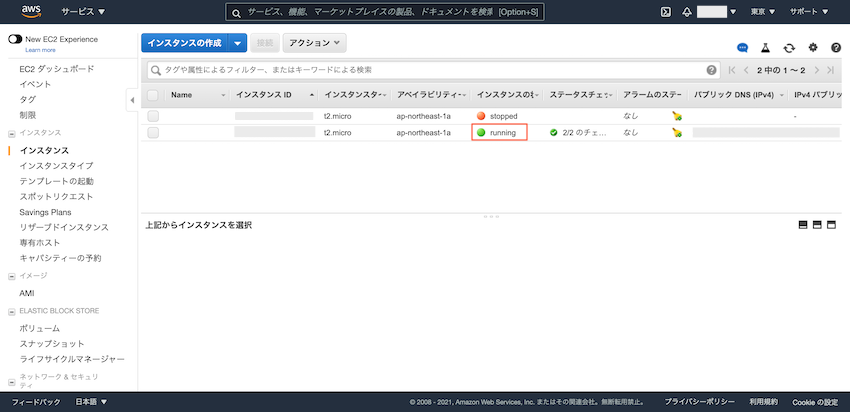This screenshot has height=412, width=850.
Task: Open AMI in sidebar
Action: pyautogui.click(x=27, y=293)
